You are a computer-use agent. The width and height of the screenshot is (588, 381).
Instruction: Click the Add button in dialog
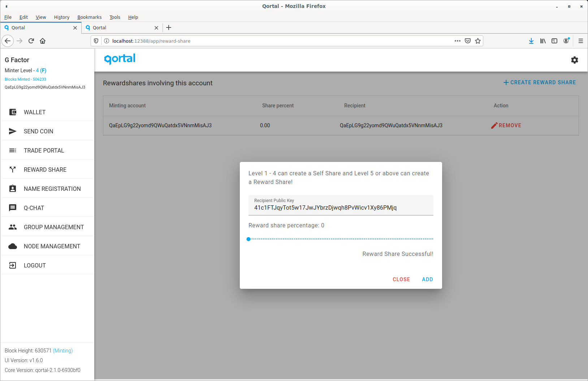click(x=427, y=279)
